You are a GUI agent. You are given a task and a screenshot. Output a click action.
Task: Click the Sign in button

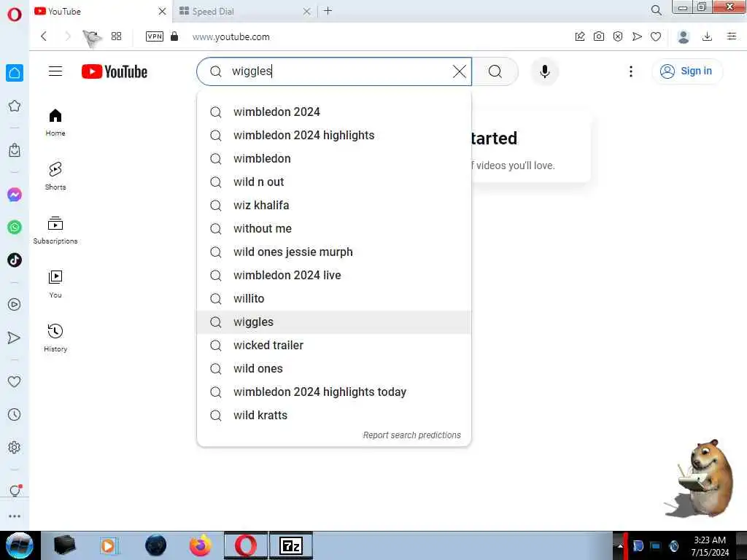point(686,71)
